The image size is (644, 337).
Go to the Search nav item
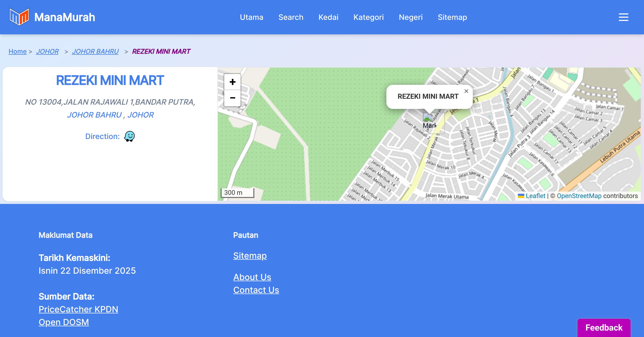coord(291,17)
